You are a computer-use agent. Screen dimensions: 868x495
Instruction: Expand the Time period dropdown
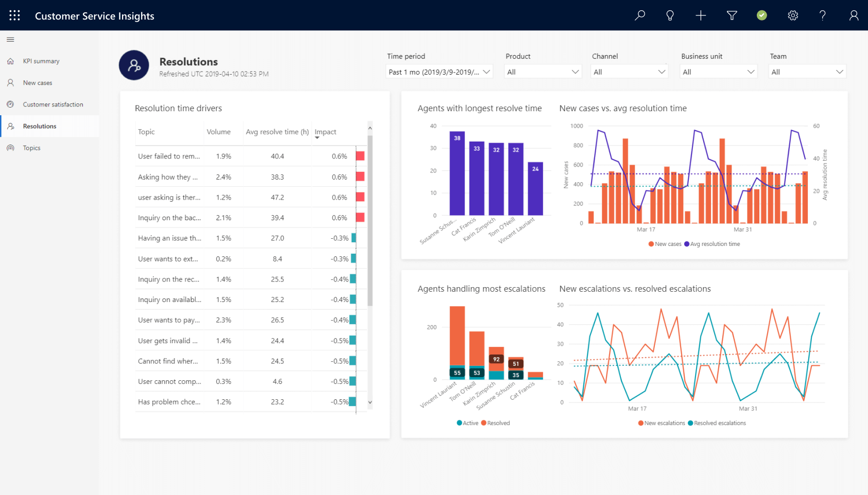(x=439, y=72)
